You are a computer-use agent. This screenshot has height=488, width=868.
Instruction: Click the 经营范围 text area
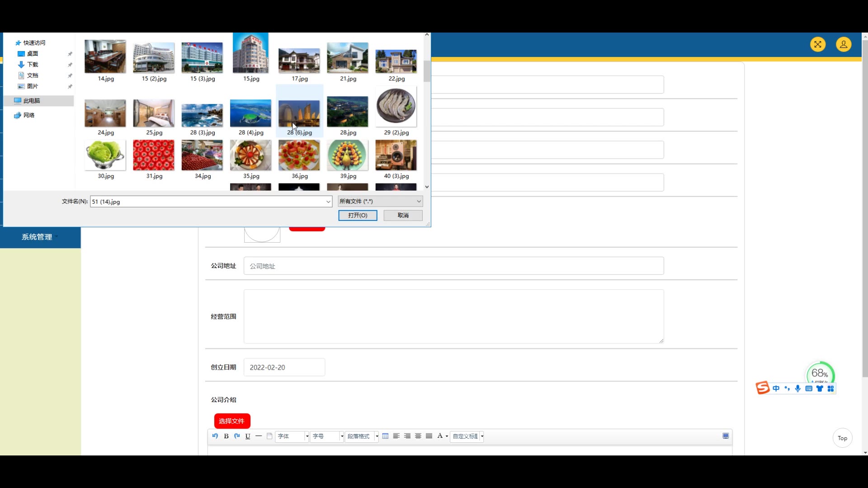tap(453, 316)
